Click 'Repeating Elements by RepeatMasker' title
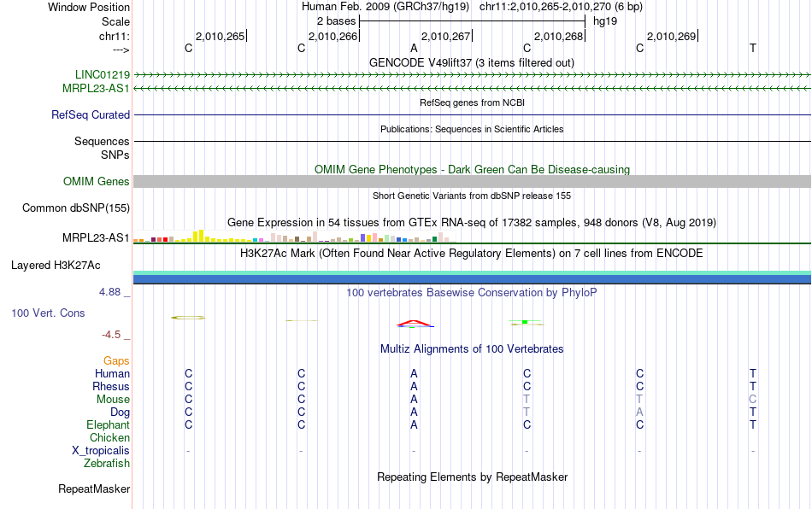The width and height of the screenshot is (812, 509). [x=473, y=477]
